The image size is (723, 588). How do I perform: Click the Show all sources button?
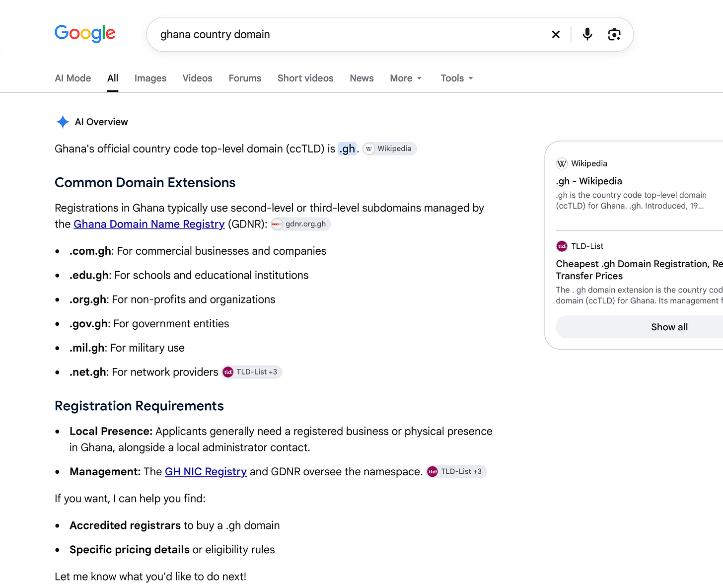point(640,327)
